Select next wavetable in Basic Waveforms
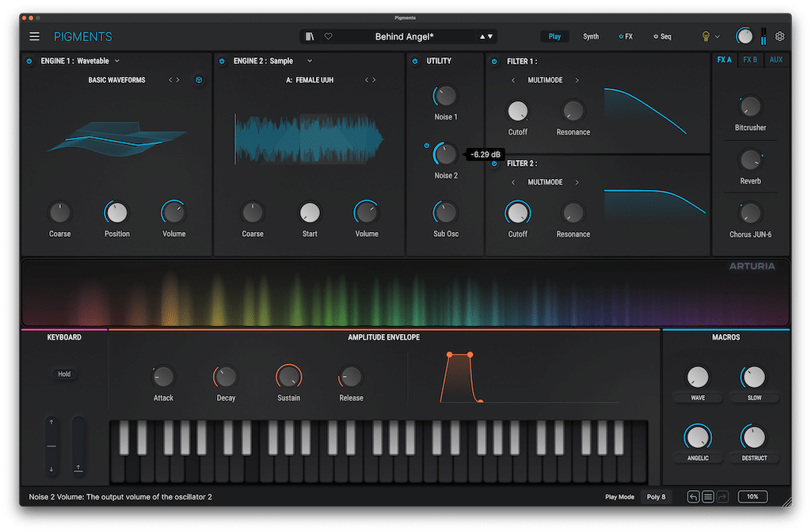This screenshot has height=532, width=811. pos(178,80)
